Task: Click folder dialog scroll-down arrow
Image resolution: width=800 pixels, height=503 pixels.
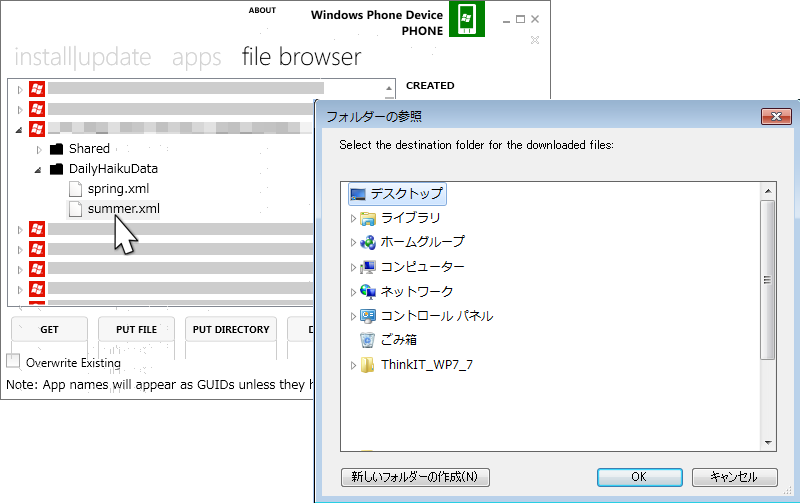Action: click(x=768, y=443)
